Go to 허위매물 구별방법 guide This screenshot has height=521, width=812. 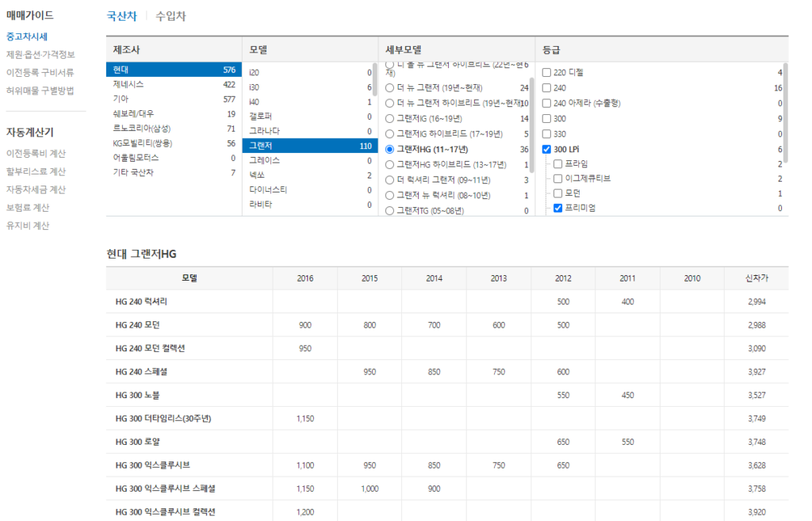tap(40, 90)
